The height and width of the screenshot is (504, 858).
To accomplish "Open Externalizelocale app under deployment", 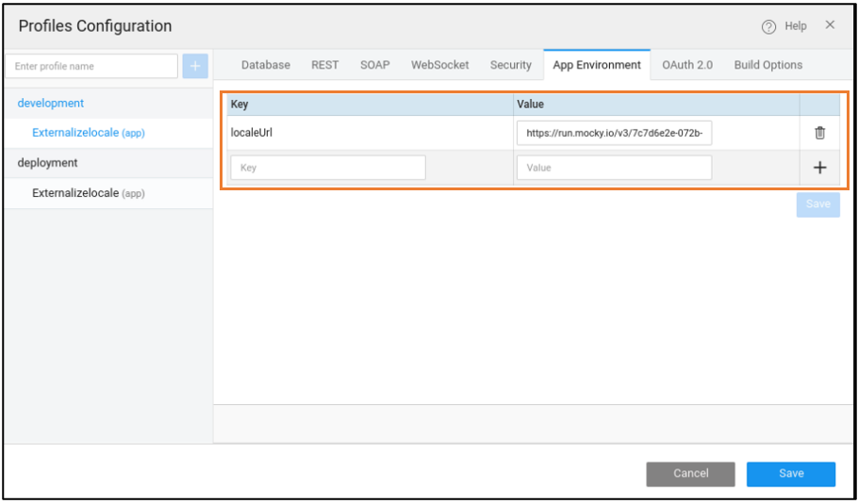I will 88,193.
